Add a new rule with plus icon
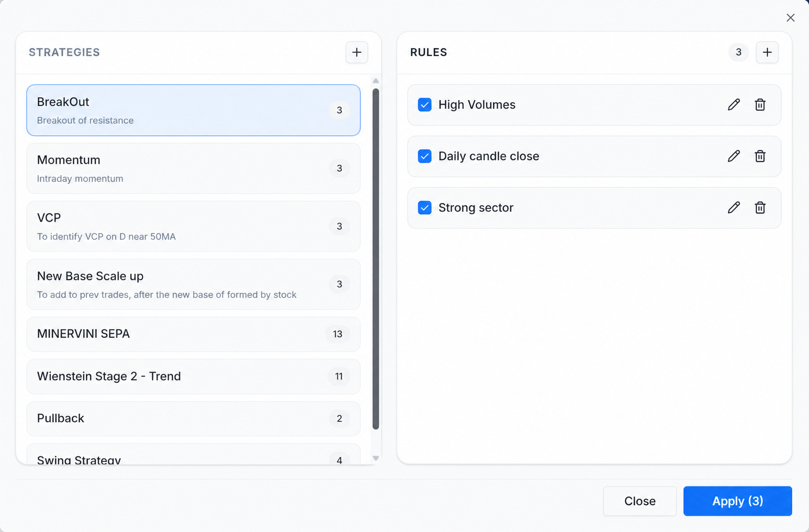This screenshot has width=809, height=532. point(767,52)
